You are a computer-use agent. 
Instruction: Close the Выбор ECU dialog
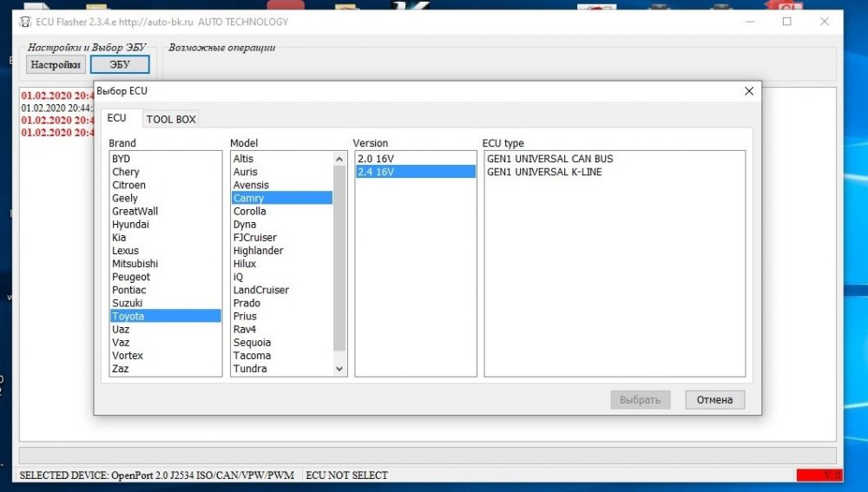[x=749, y=91]
